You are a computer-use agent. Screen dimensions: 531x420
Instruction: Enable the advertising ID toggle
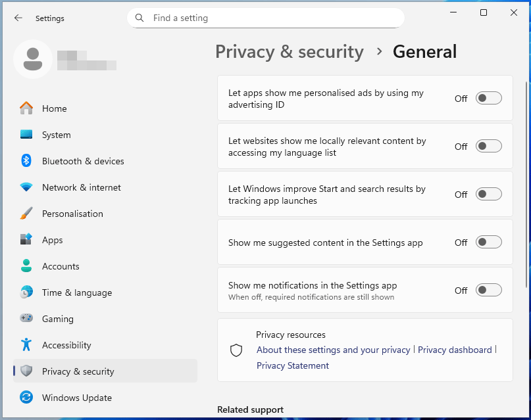click(x=488, y=97)
